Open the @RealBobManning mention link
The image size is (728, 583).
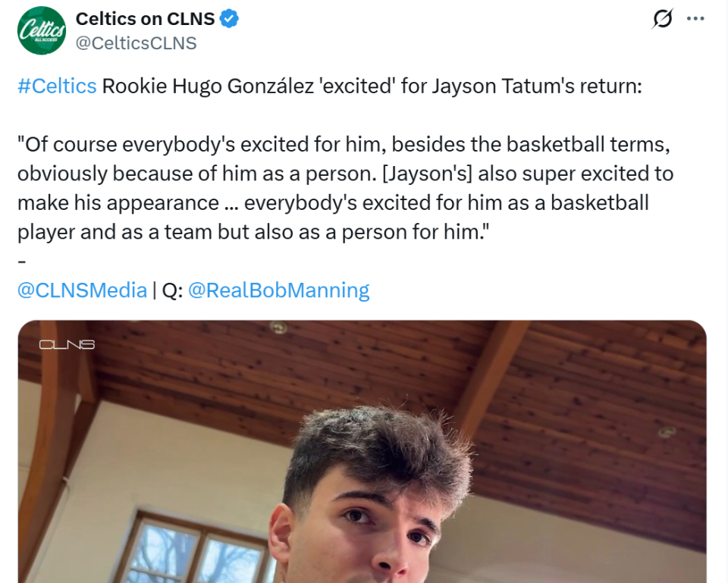tap(278, 290)
